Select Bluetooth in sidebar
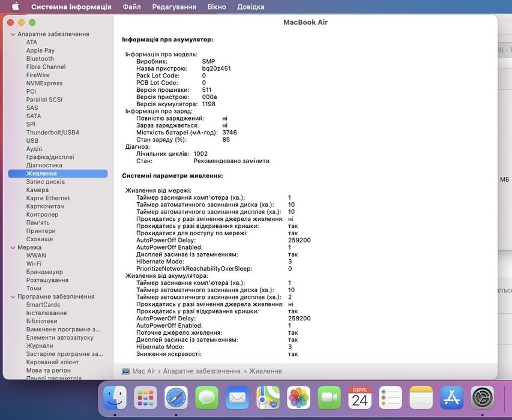Image resolution: width=512 pixels, height=420 pixels. click(x=40, y=58)
